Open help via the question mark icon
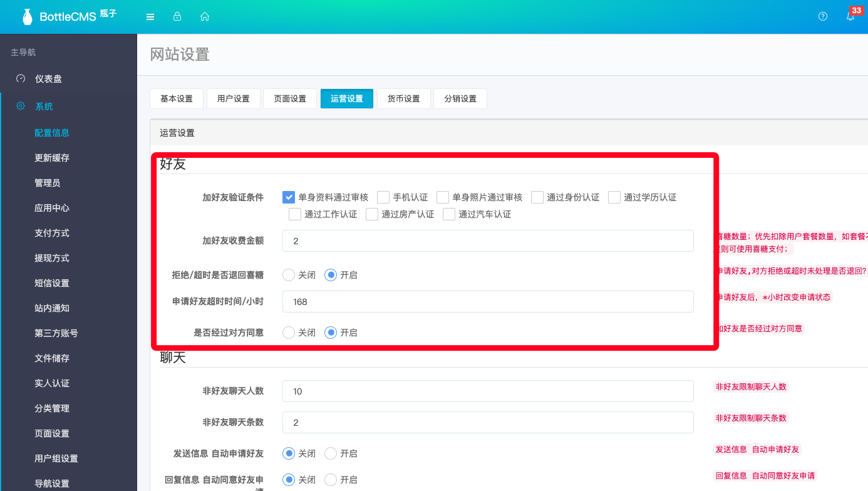This screenshot has width=868, height=491. click(x=823, y=17)
